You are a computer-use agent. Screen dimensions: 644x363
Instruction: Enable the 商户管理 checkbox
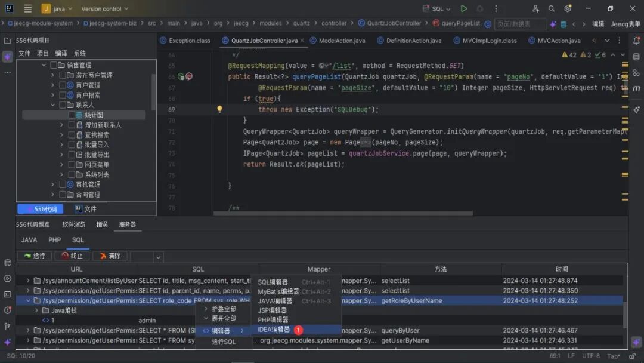[x=62, y=85]
